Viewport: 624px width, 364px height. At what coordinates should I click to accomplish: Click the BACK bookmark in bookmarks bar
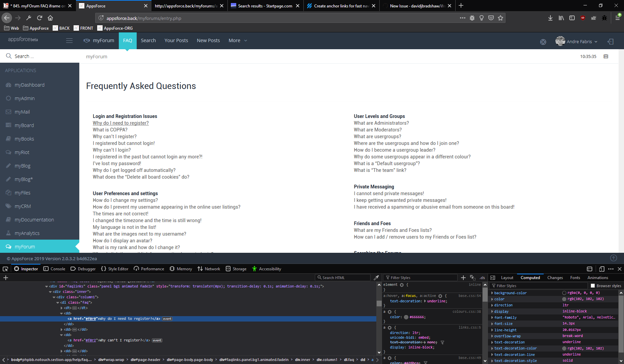pyautogui.click(x=61, y=28)
